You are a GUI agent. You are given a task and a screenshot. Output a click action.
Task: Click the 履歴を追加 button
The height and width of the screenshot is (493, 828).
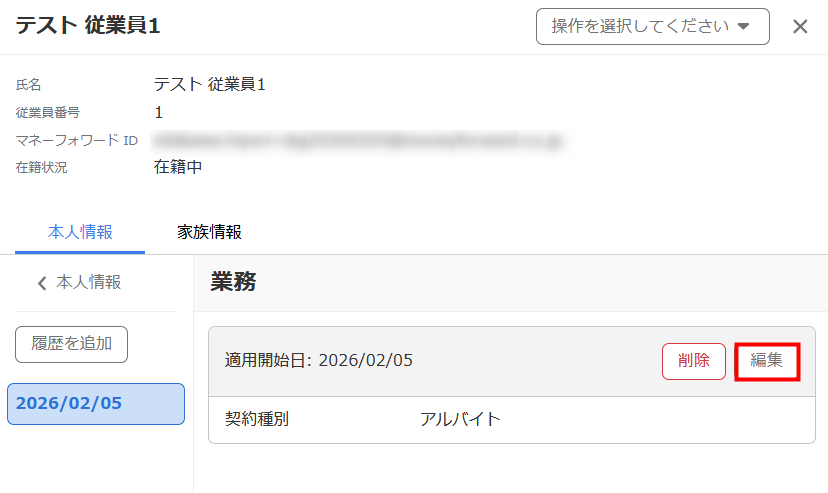[71, 344]
